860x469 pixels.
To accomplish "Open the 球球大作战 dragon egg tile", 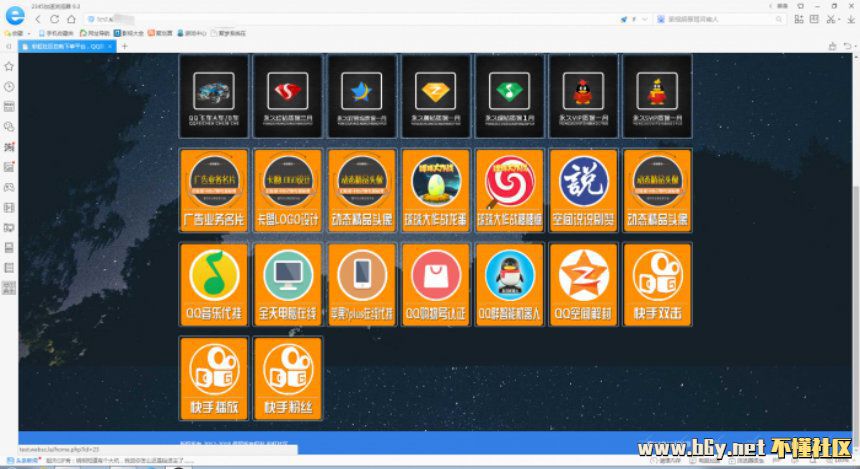I will 435,190.
